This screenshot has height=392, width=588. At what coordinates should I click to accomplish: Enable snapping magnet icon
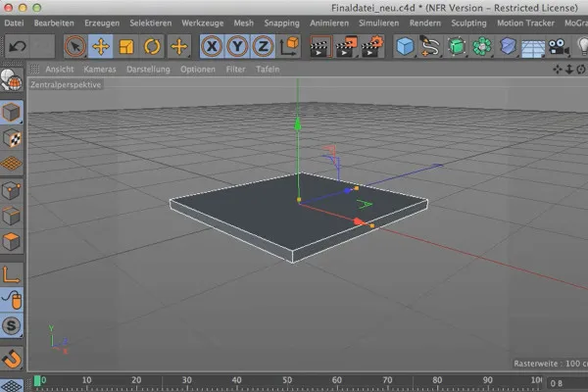[11, 359]
